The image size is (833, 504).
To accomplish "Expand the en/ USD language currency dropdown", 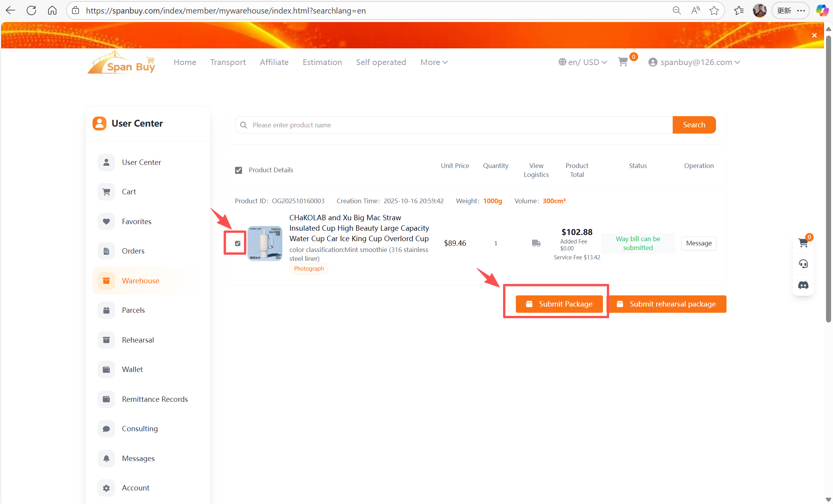I will (583, 62).
